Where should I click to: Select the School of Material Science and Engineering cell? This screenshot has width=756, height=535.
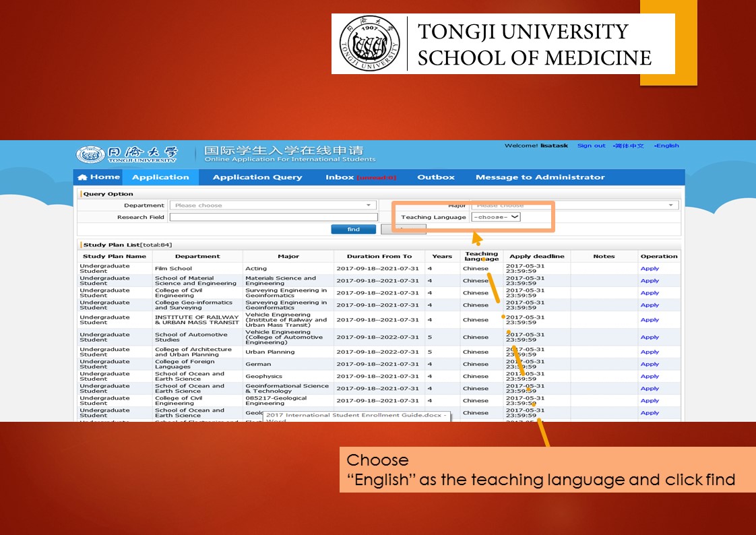196,280
